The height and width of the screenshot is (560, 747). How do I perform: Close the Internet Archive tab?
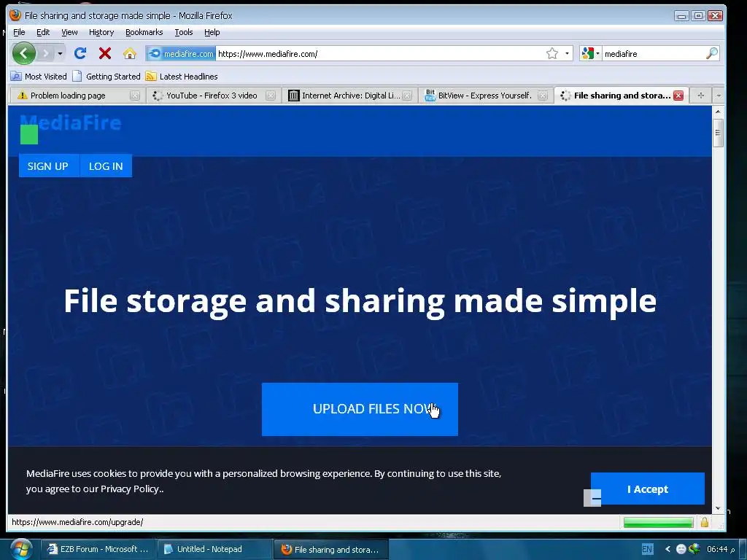(x=407, y=96)
